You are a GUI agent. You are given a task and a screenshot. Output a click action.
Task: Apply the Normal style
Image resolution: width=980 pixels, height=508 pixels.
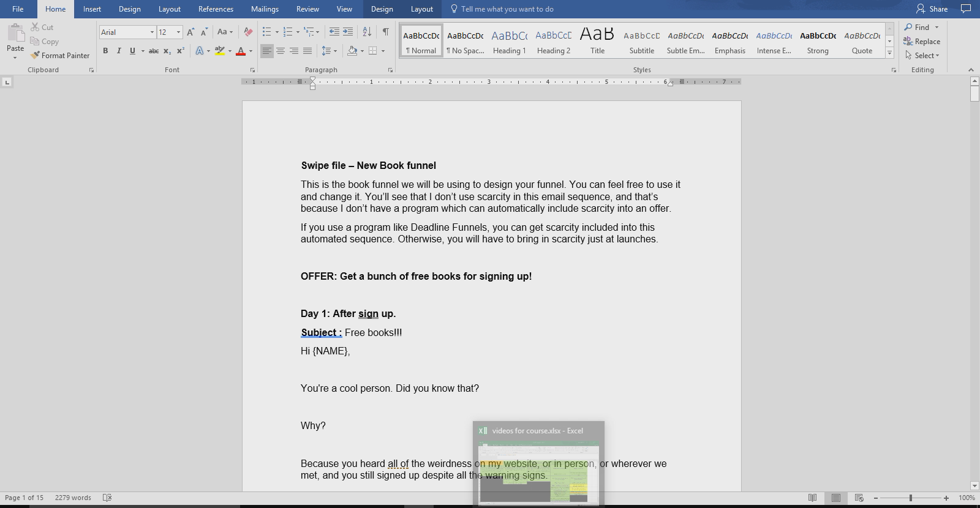pyautogui.click(x=421, y=42)
